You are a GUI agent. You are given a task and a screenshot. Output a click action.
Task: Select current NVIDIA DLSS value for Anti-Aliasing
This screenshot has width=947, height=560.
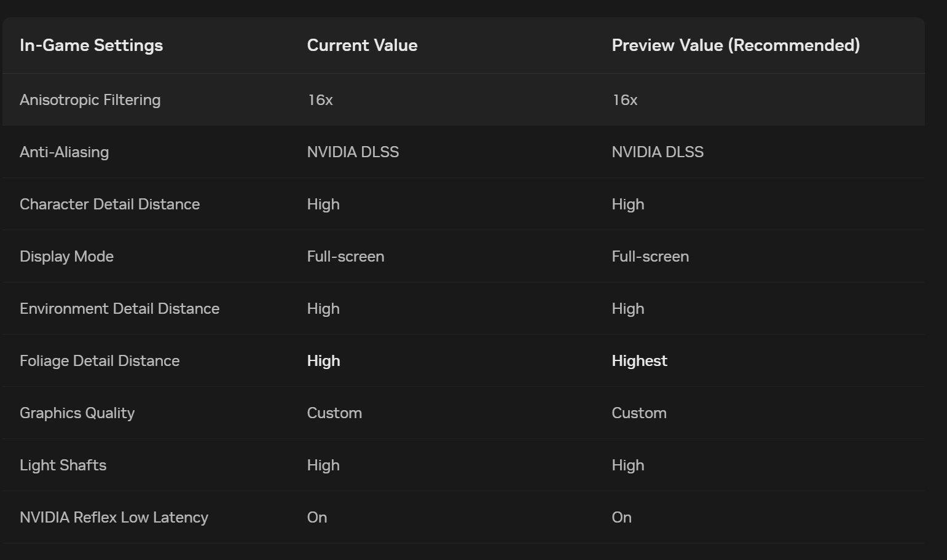point(353,152)
